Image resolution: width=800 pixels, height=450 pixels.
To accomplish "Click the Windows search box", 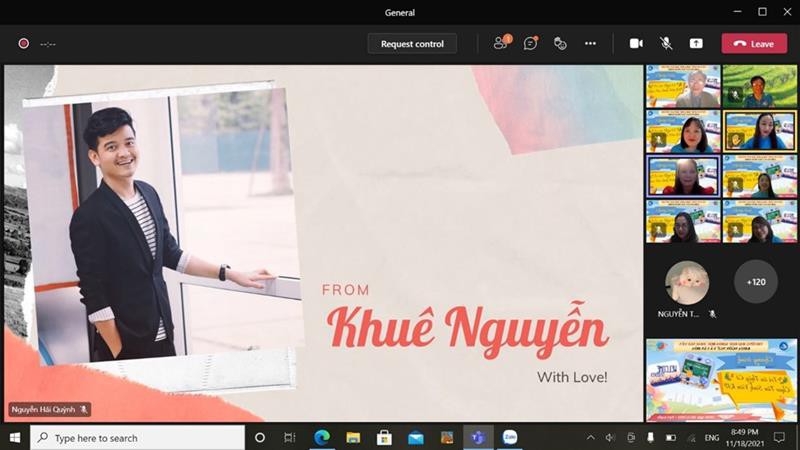I will click(138, 438).
